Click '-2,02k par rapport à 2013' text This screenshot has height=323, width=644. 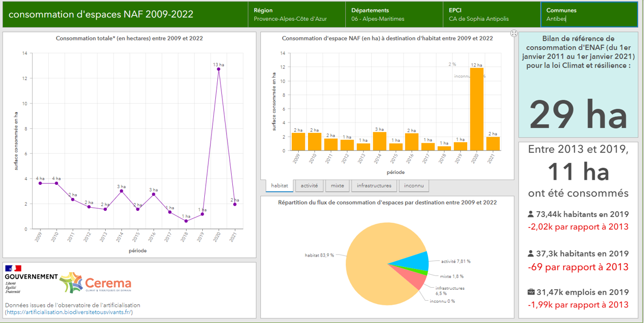[578, 227]
